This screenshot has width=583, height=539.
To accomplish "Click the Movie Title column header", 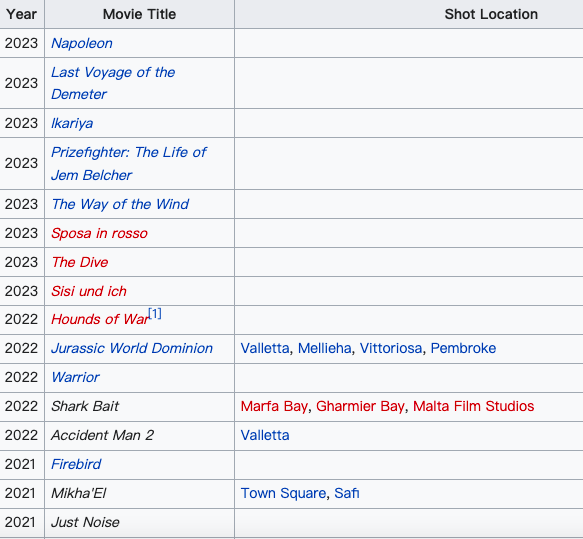I will (x=139, y=14).
